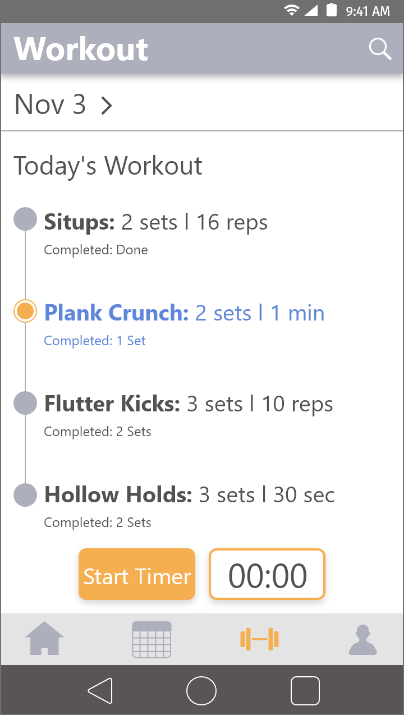Tap the Android back triangle
The image size is (404, 715).
click(100, 690)
